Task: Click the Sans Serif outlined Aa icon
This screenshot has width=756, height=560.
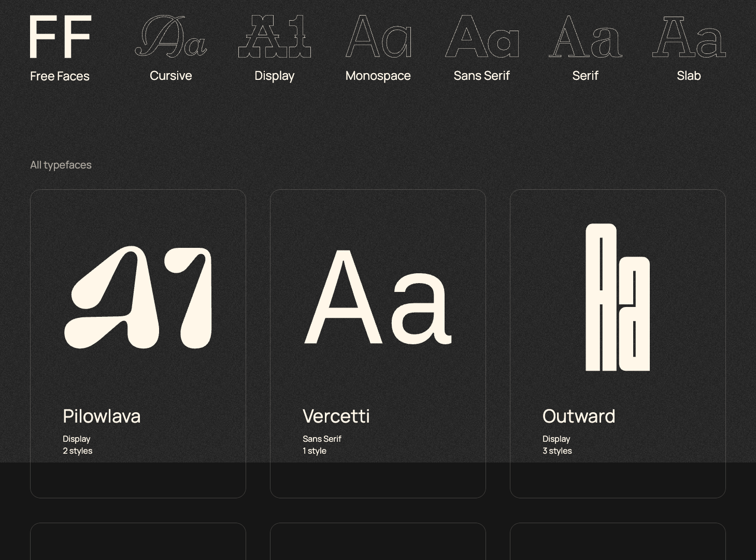Action: click(x=481, y=36)
